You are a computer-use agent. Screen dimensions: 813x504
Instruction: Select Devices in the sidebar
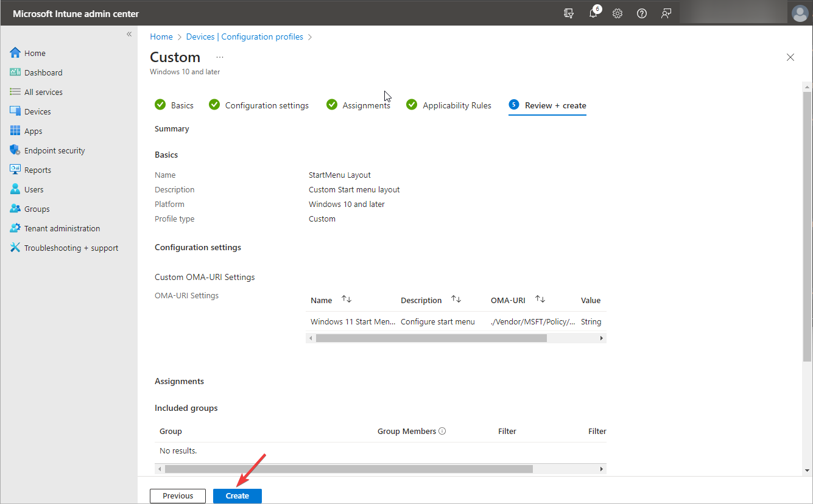point(38,111)
